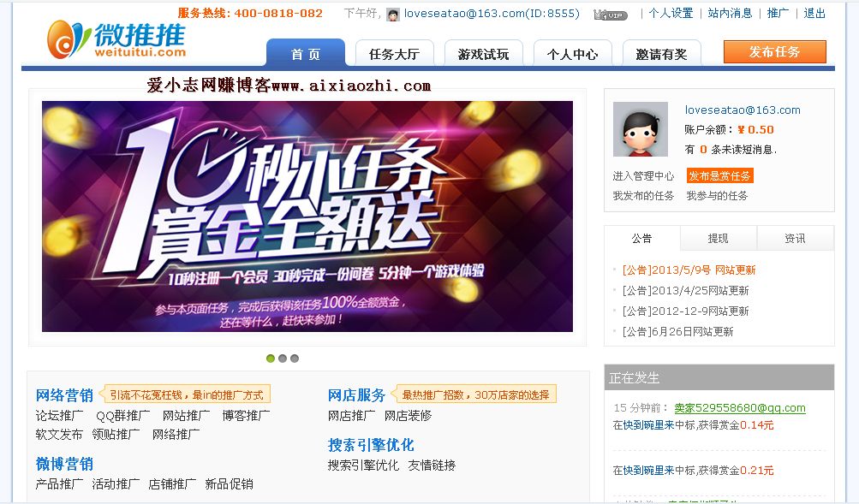Open 个人设置 in the top bar

671,13
